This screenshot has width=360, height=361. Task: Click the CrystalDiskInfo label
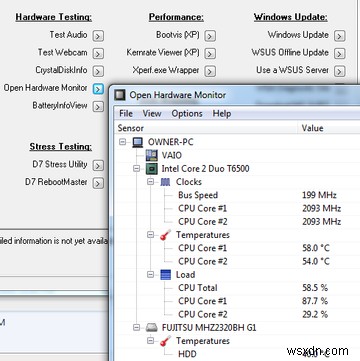click(61, 70)
